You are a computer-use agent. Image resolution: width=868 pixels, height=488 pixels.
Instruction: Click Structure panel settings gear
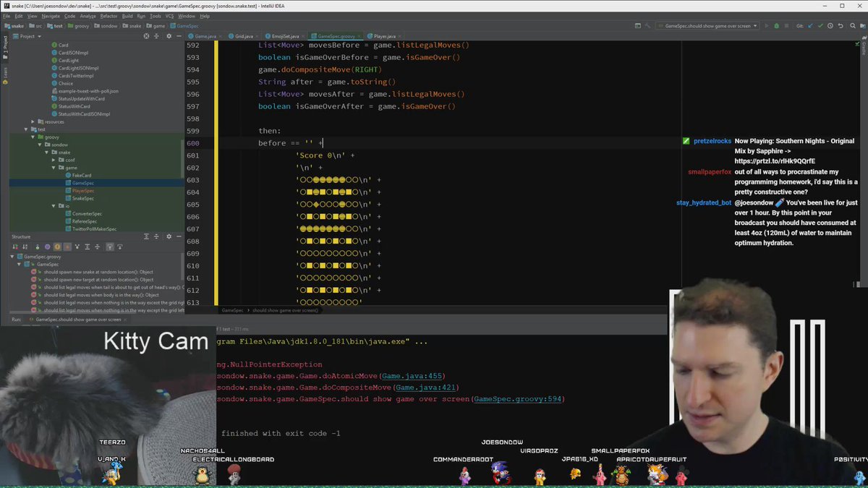[169, 236]
